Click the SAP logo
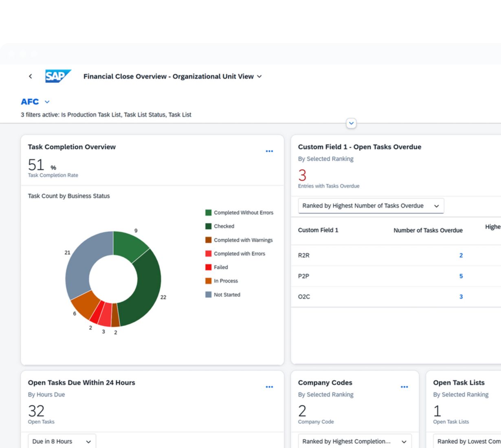The height and width of the screenshot is (448, 501). click(x=58, y=76)
